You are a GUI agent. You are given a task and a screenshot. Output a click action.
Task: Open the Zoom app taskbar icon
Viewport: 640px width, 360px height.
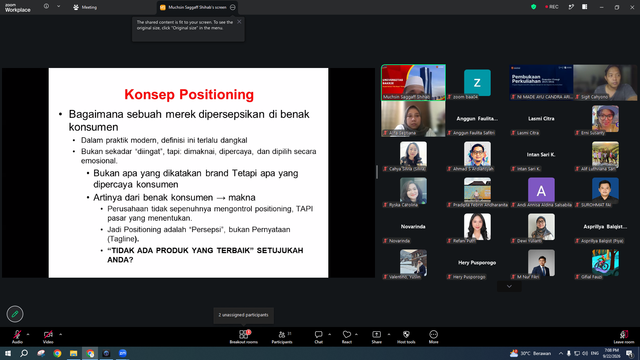122,353
